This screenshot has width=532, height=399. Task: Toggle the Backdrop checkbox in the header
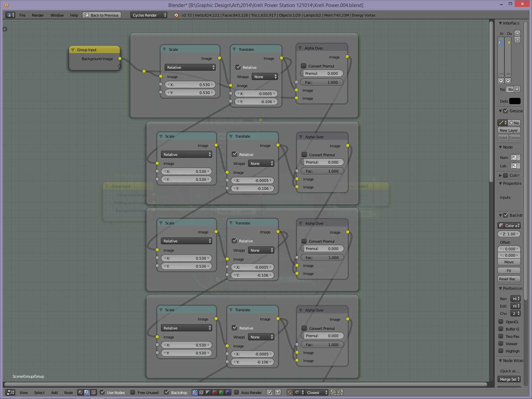166,392
